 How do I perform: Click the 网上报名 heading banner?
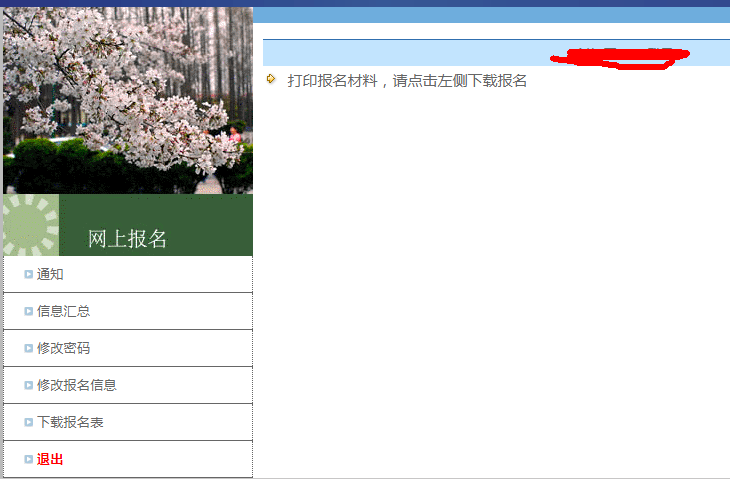(x=128, y=225)
